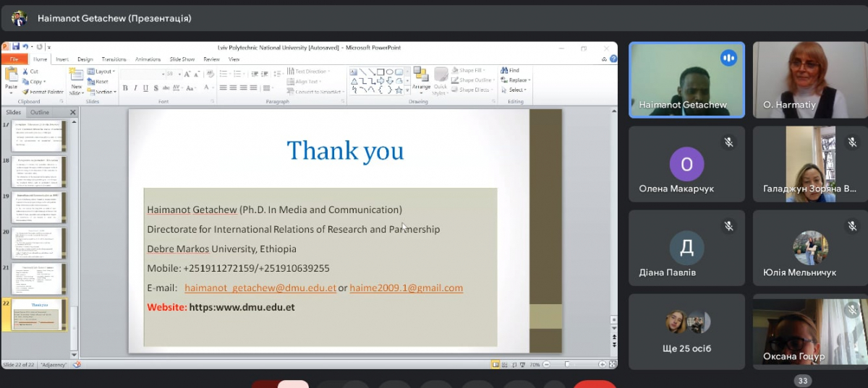Image resolution: width=868 pixels, height=388 pixels.
Task: Select the star shape in shapes gallery
Action: [399, 90]
